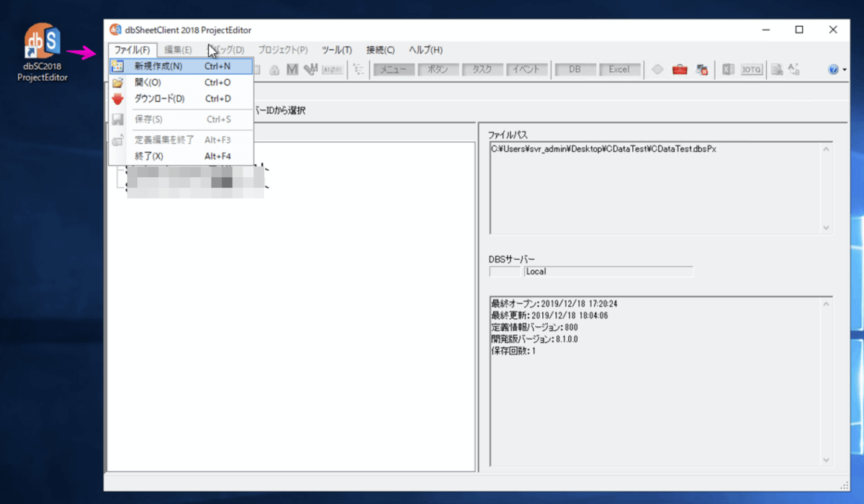Choose ダウンロード(D) from the File menu
The image size is (864, 504).
coord(181,99)
